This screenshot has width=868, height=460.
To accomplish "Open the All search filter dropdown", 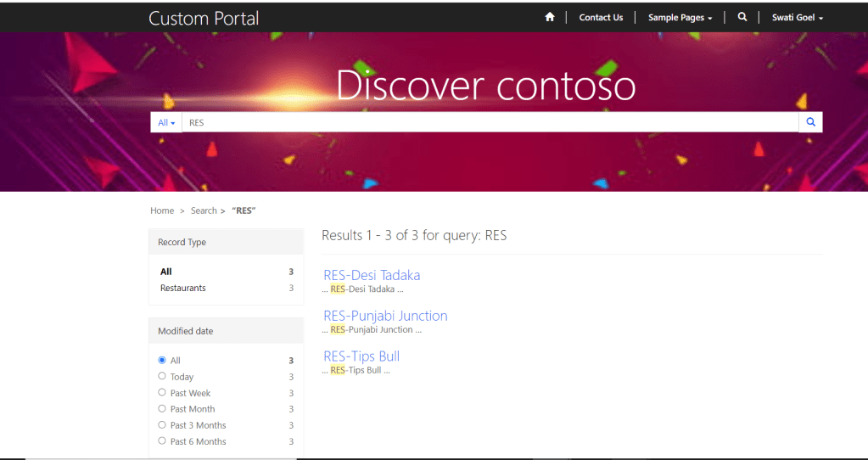I will coord(166,122).
